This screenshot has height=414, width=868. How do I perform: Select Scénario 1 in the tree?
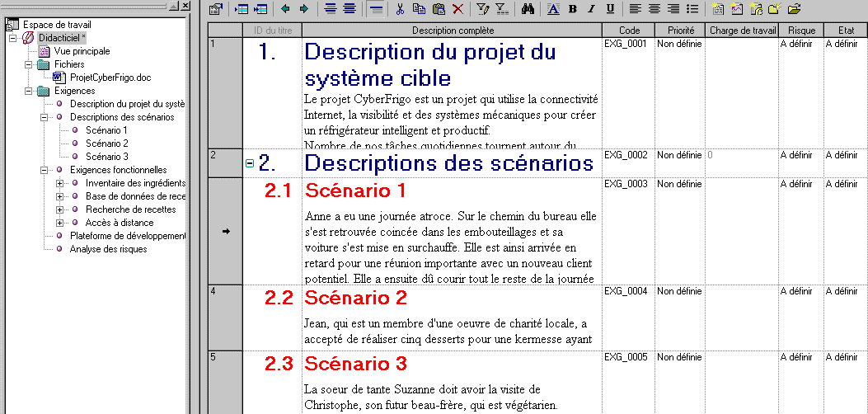[x=106, y=130]
